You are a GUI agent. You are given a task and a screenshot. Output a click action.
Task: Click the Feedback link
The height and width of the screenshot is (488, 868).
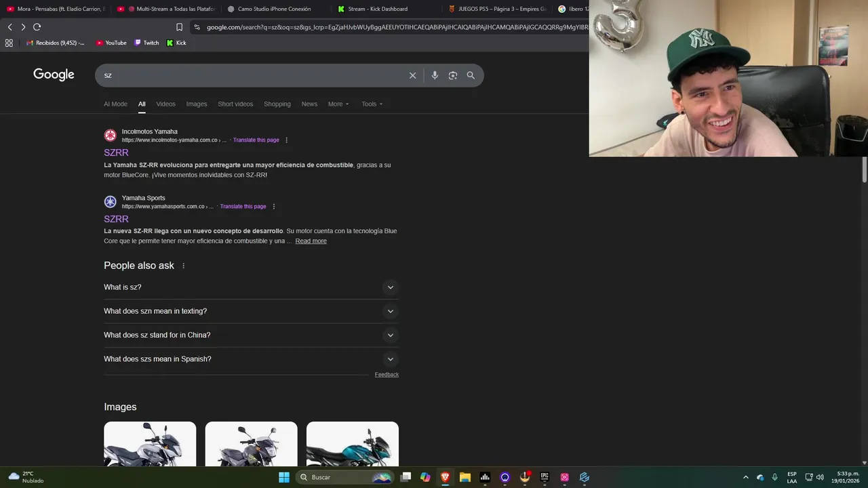click(x=387, y=375)
